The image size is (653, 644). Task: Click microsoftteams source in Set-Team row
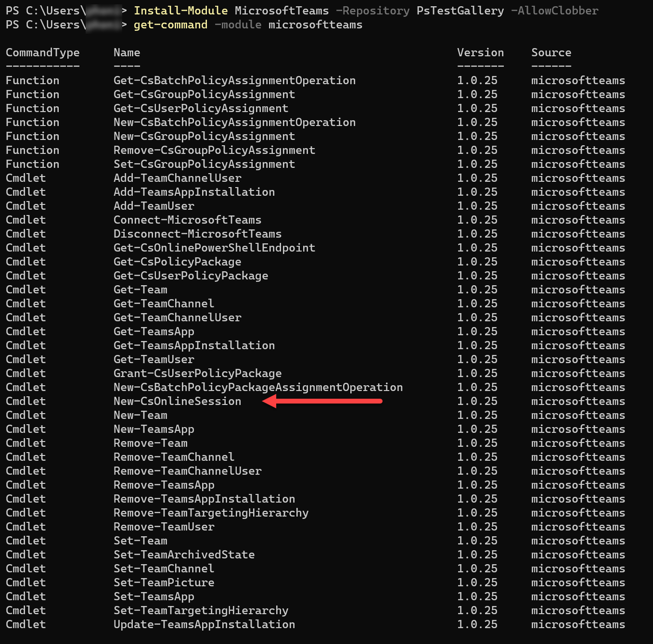[x=578, y=541]
